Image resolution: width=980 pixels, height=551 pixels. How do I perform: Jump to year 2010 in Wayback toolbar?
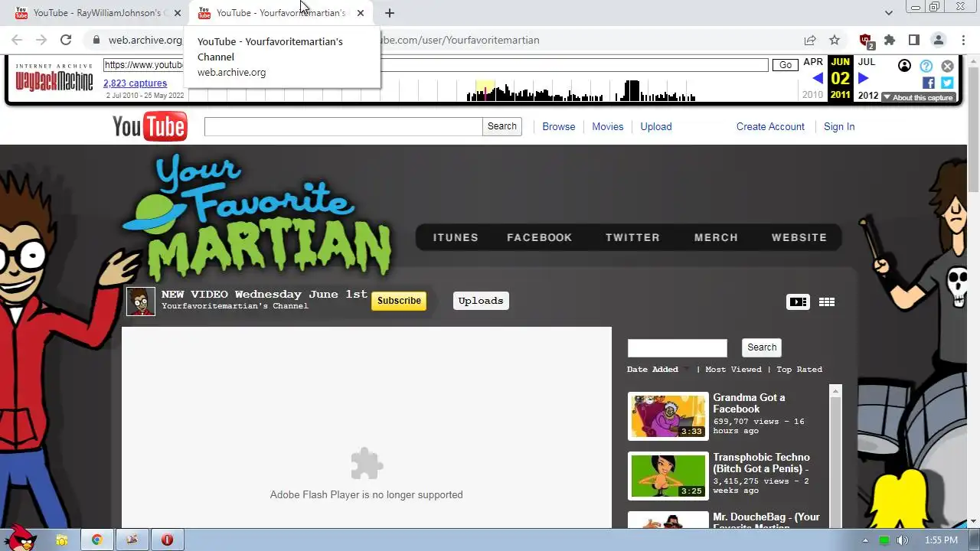(813, 95)
